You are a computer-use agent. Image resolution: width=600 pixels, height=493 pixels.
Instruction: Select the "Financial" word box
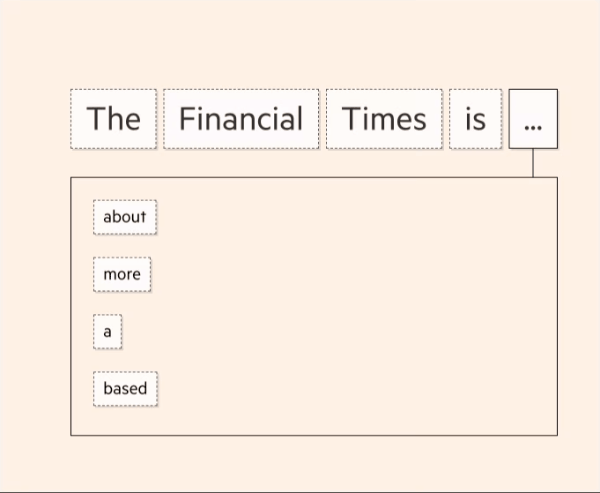click(241, 119)
